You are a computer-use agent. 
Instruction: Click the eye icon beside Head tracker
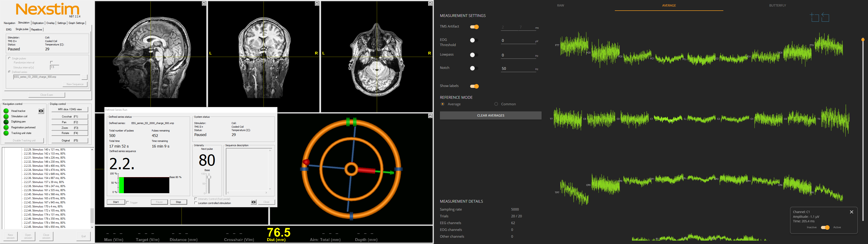tap(41, 111)
